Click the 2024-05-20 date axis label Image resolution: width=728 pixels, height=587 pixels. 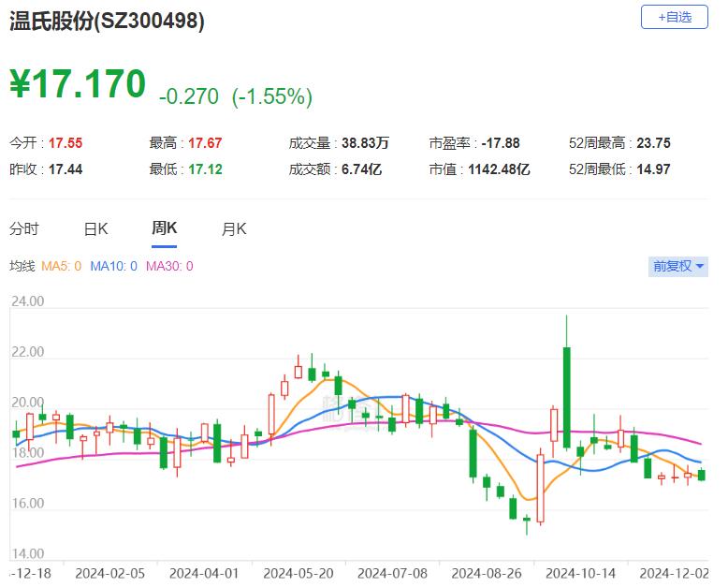click(x=297, y=572)
